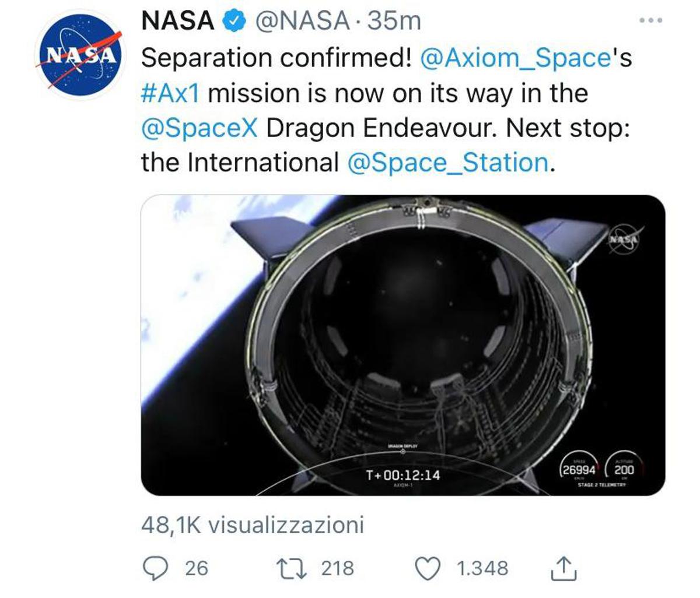Click the 218 retweets count
The width and height of the screenshot is (700, 598).
pyautogui.click(x=337, y=568)
